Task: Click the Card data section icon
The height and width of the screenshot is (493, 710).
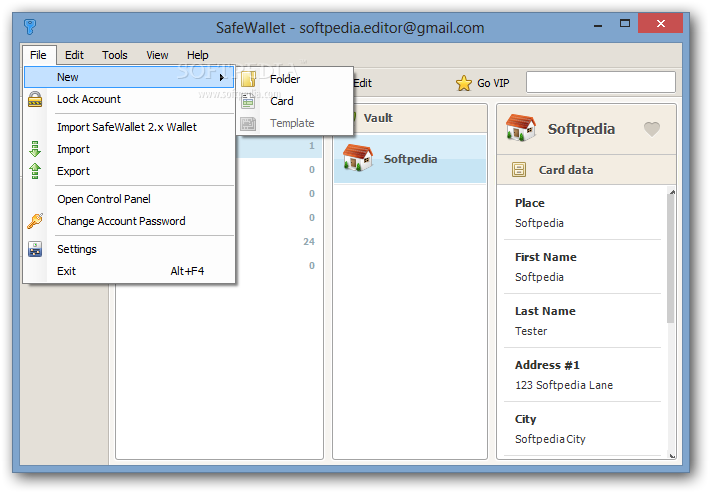Action: 519,170
